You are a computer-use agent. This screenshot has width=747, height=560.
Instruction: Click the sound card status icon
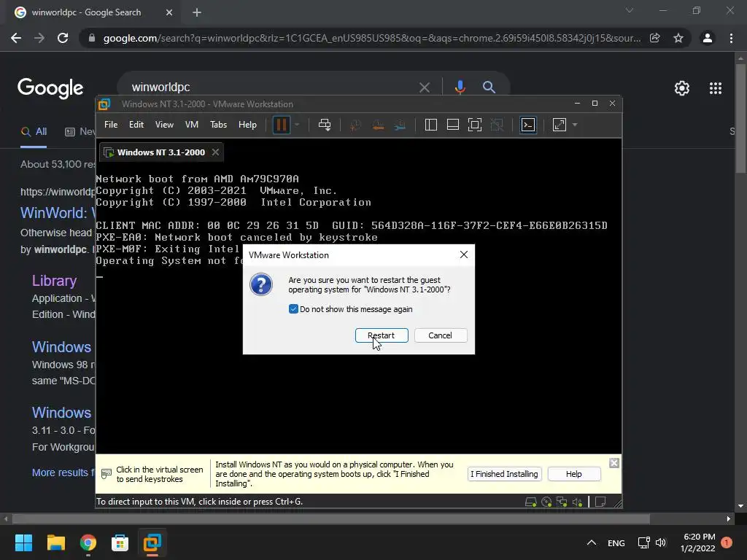(x=577, y=502)
